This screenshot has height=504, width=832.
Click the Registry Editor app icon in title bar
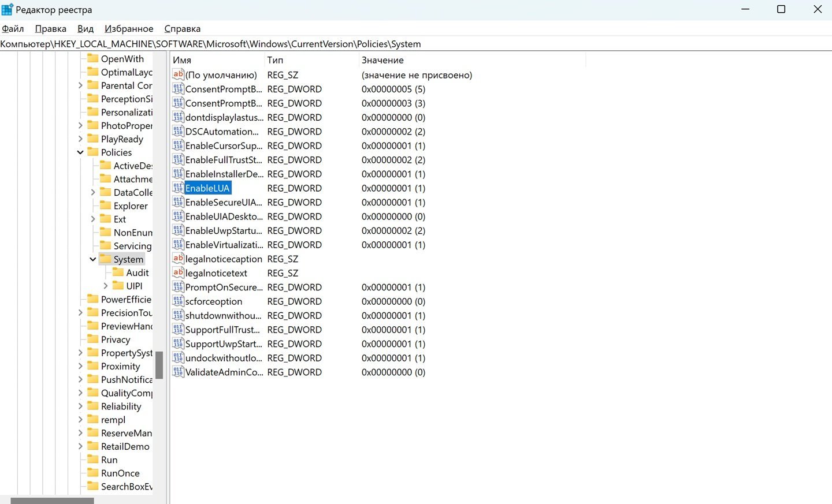[x=7, y=9]
